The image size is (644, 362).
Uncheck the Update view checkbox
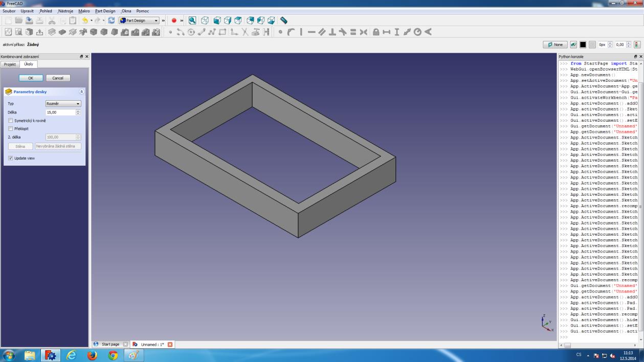[10, 158]
